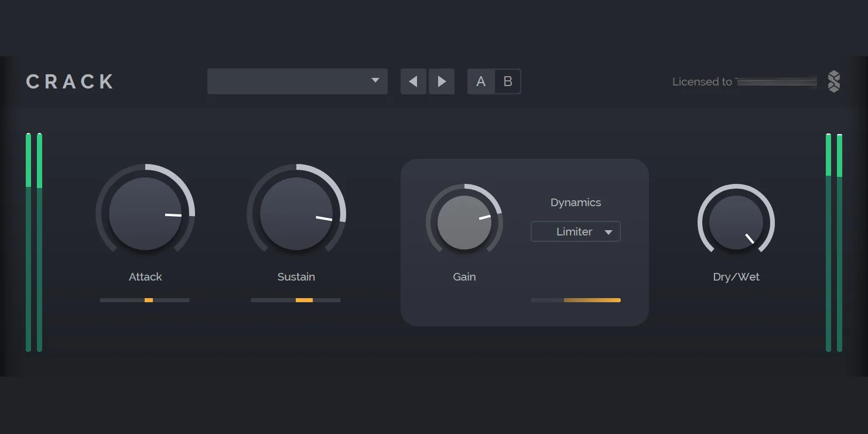
Task: Expand the Limiter dynamics mode dropdown
Action: coord(575,231)
